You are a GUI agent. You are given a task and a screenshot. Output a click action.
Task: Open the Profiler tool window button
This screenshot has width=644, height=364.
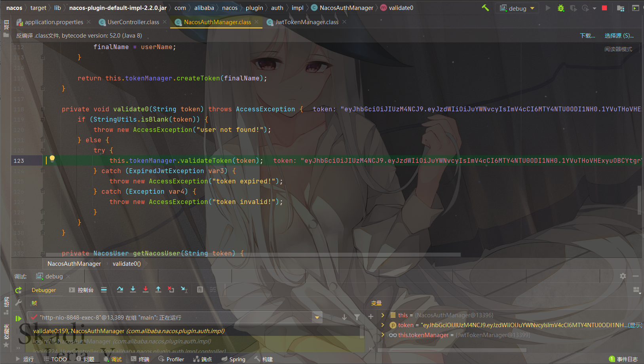[x=171, y=359]
